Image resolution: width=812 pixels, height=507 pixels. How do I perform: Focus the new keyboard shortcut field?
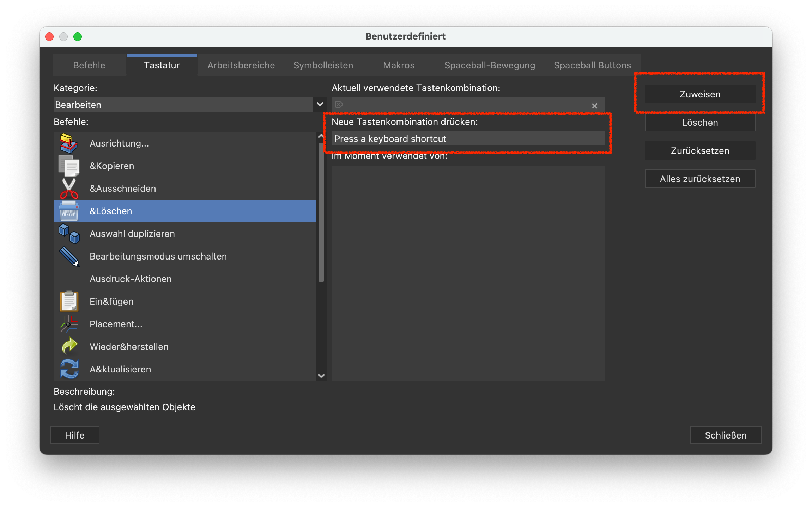point(468,139)
